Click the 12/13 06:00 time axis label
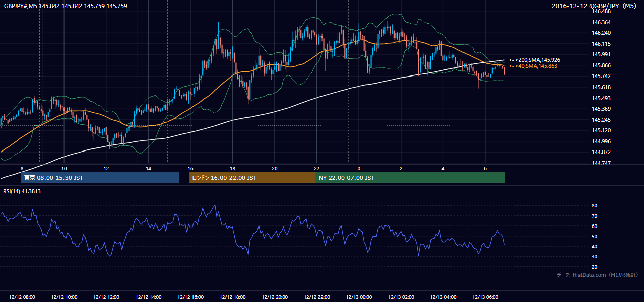 (485, 297)
